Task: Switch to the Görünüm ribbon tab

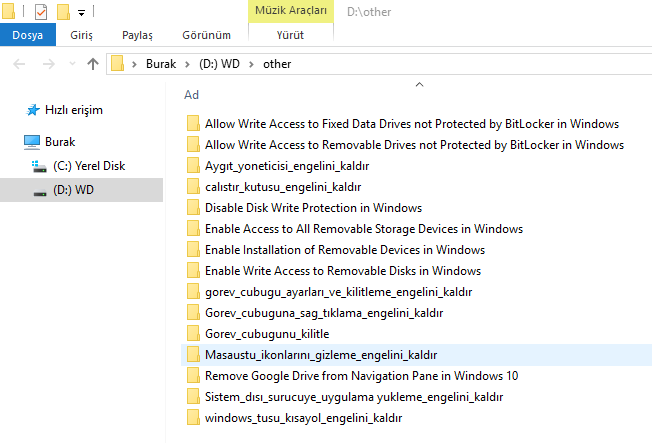Action: pyautogui.click(x=206, y=35)
